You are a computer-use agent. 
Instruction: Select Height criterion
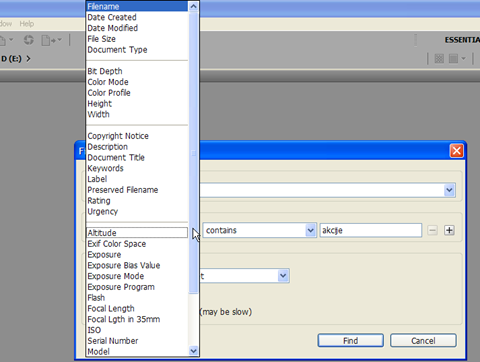coord(137,104)
